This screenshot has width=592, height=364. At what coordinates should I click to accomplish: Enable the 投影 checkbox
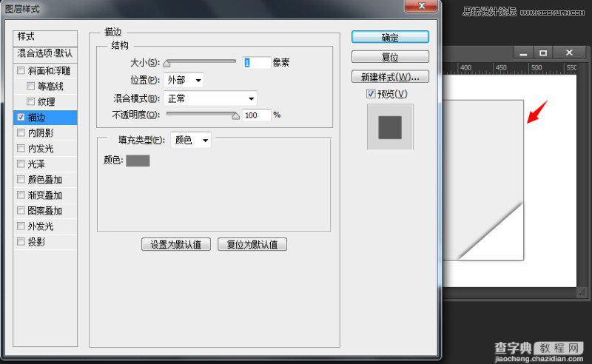point(21,241)
